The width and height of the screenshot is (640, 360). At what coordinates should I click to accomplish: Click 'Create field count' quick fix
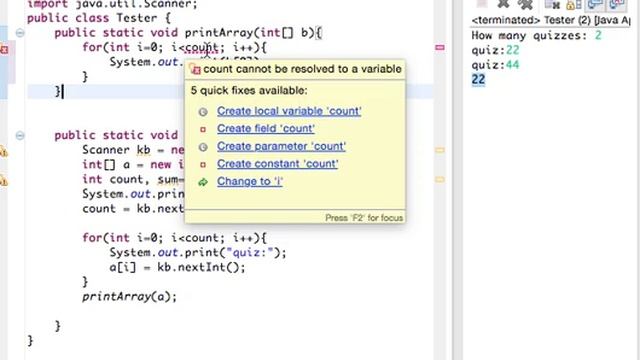click(266, 129)
